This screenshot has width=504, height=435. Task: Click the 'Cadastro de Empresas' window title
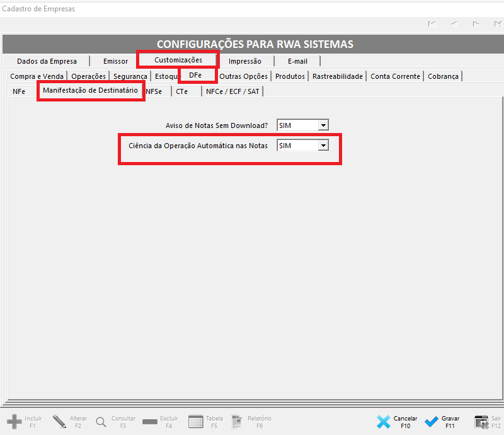pos(38,9)
